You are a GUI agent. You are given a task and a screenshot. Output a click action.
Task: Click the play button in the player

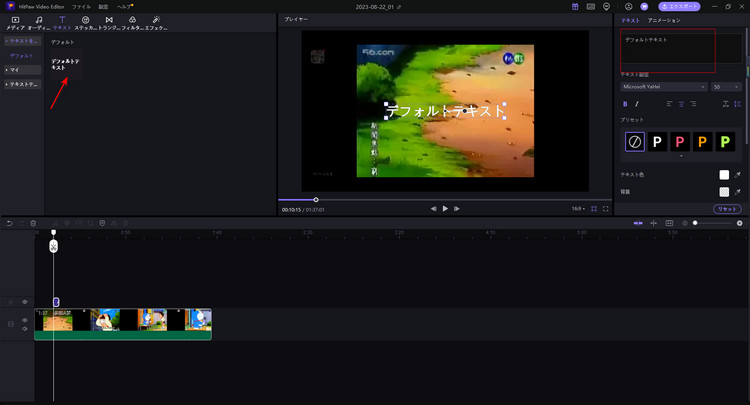click(445, 209)
